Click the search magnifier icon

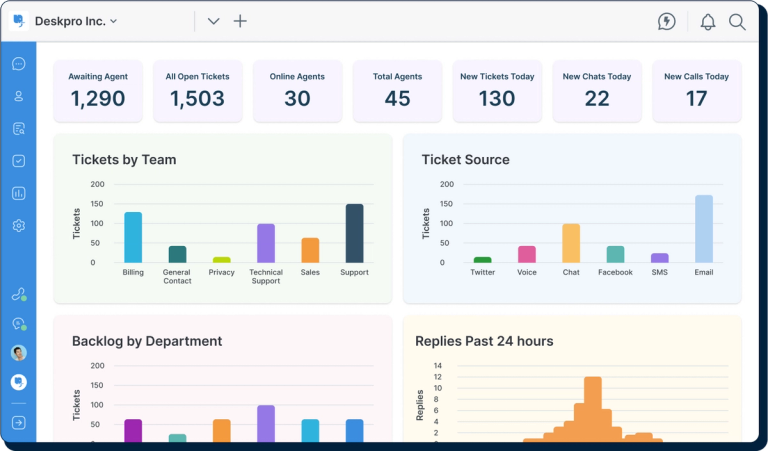tap(737, 21)
